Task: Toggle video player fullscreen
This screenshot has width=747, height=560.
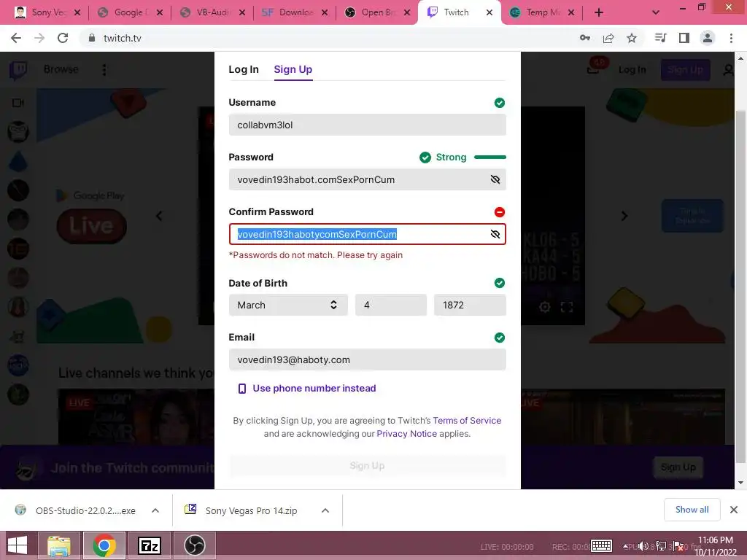Action: point(566,307)
